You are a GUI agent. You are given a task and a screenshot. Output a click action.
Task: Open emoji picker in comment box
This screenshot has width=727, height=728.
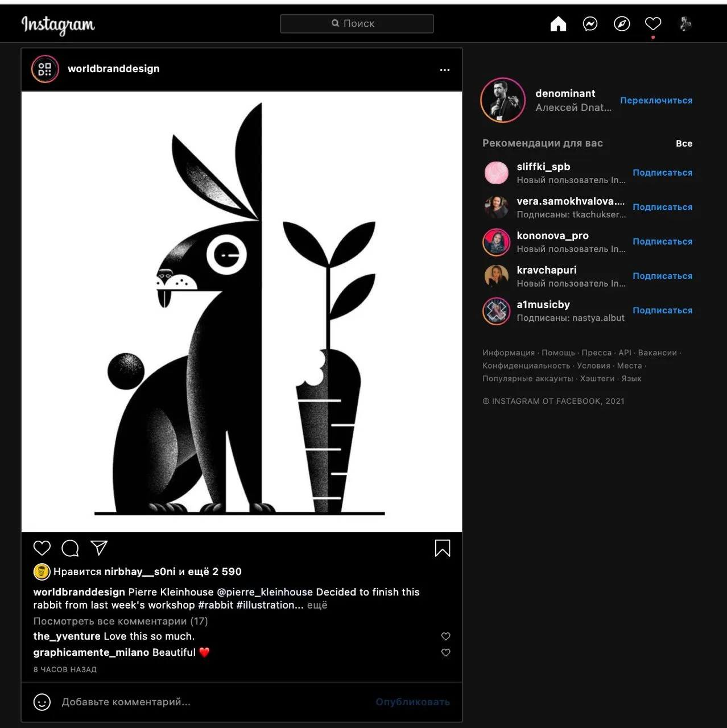42,702
